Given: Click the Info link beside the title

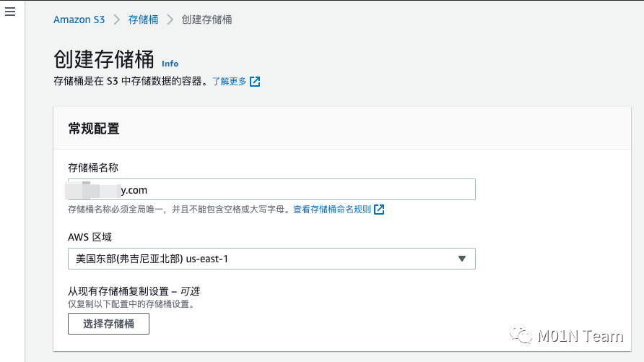Looking at the screenshot, I should coord(170,64).
